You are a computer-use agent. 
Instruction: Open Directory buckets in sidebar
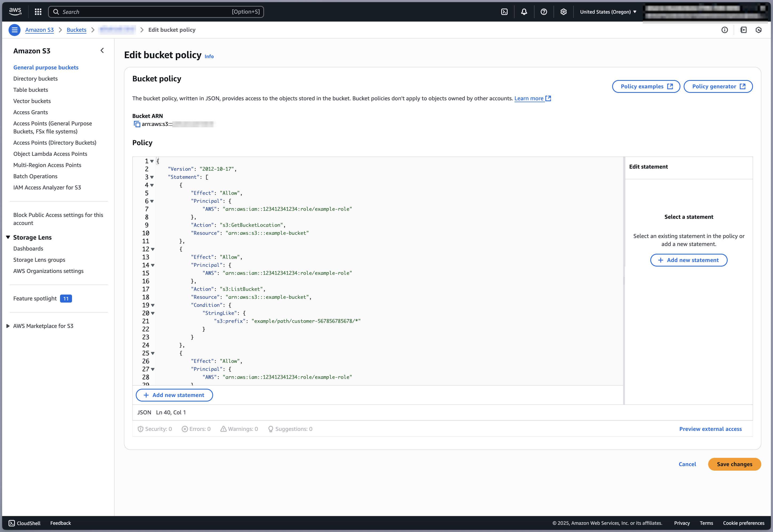tap(35, 79)
